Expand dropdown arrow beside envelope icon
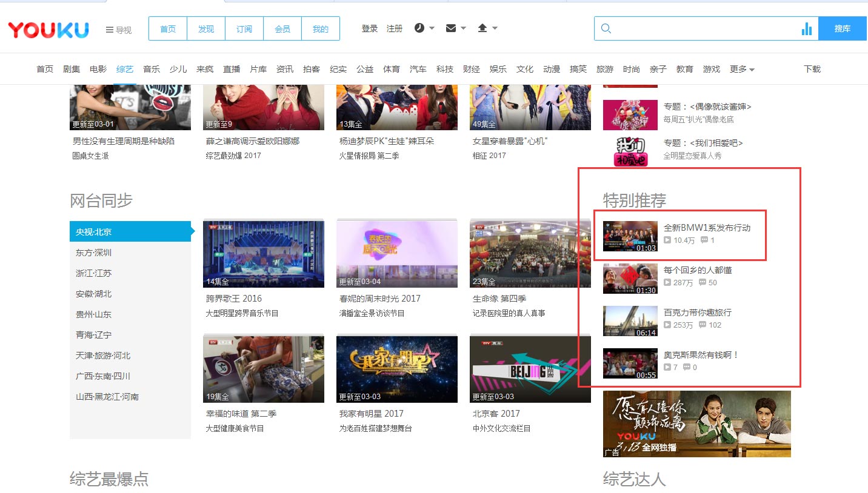This screenshot has width=868, height=493. (x=464, y=28)
